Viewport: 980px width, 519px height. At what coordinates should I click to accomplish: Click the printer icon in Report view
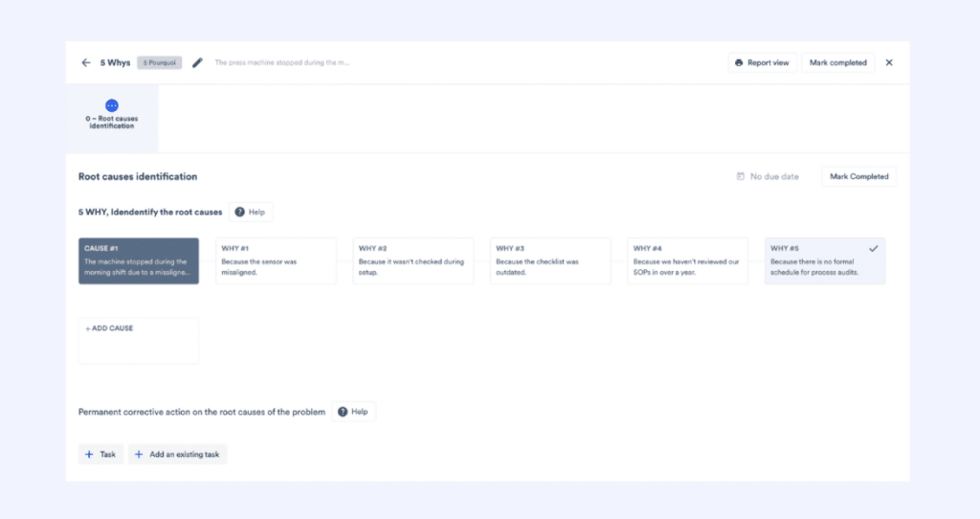point(738,63)
